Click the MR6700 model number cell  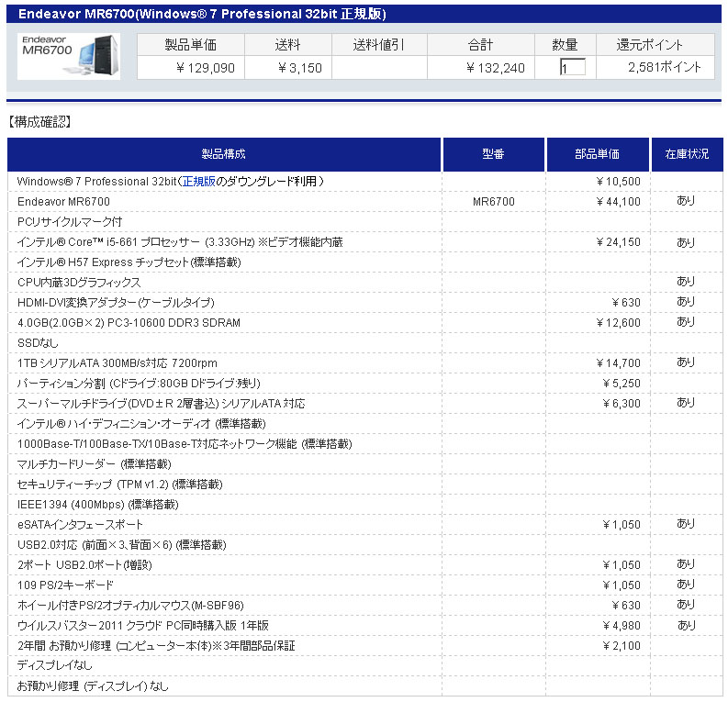point(494,202)
